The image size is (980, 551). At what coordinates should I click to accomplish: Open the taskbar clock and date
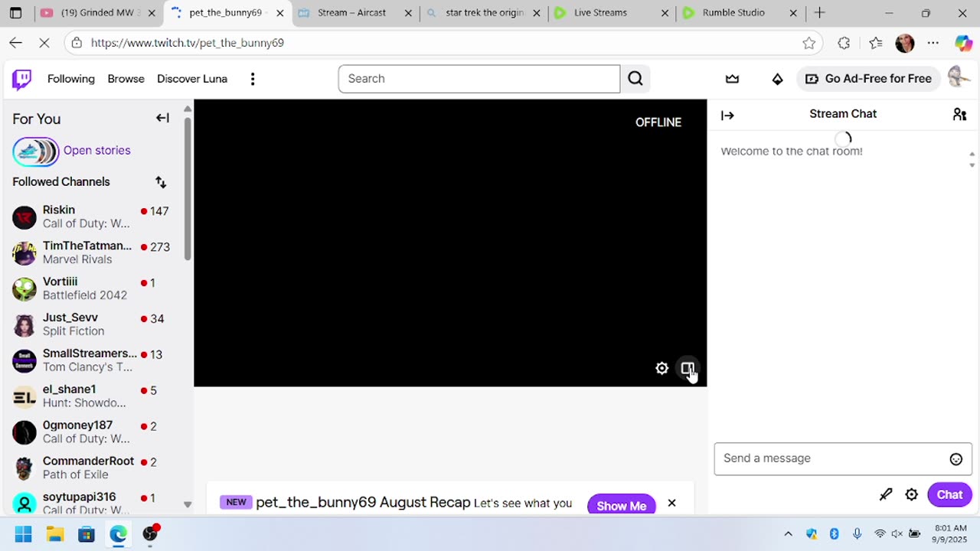coord(950,533)
